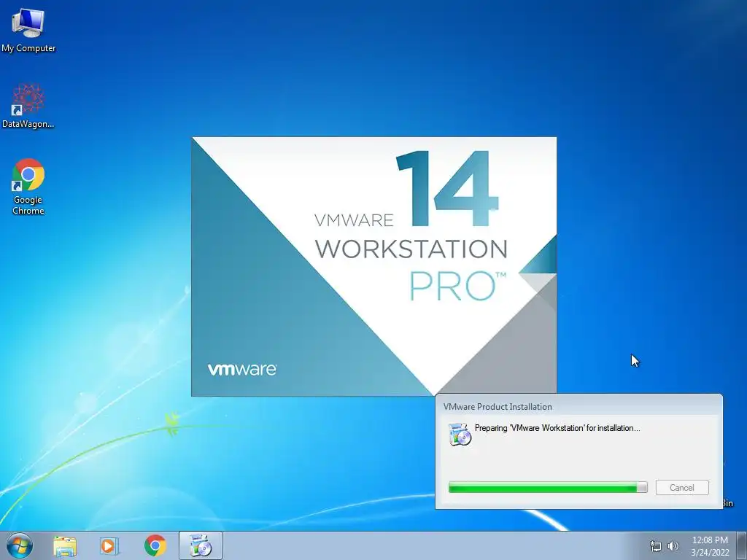Open the Windows Start menu

[x=20, y=546]
